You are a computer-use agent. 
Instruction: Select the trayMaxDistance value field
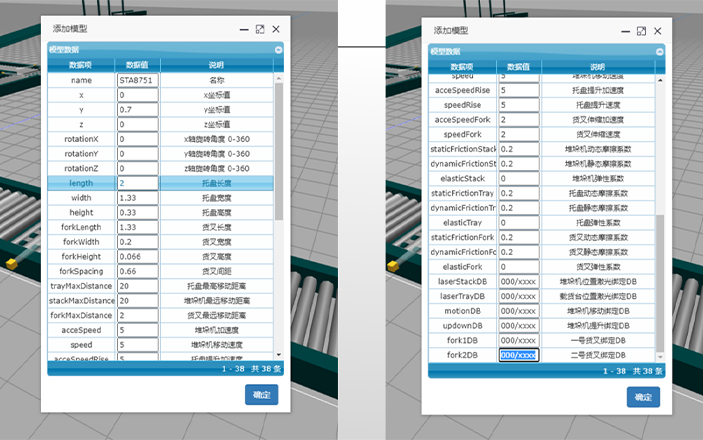tap(137, 285)
